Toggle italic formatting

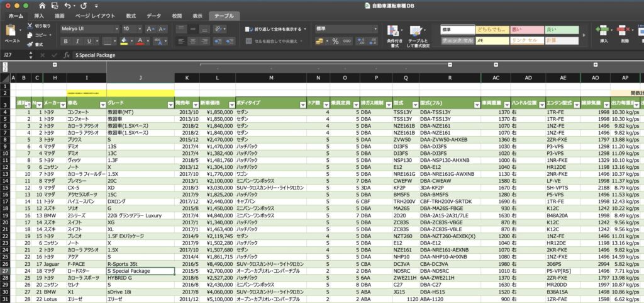77,41
